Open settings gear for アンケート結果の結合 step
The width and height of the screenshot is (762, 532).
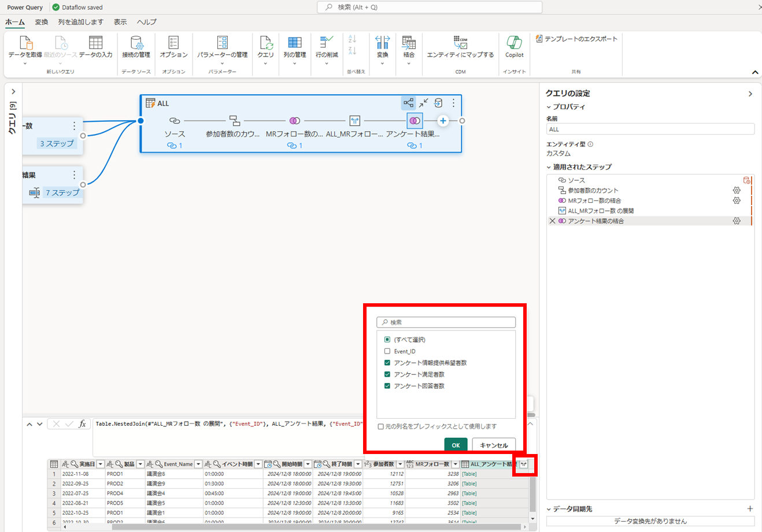737,221
